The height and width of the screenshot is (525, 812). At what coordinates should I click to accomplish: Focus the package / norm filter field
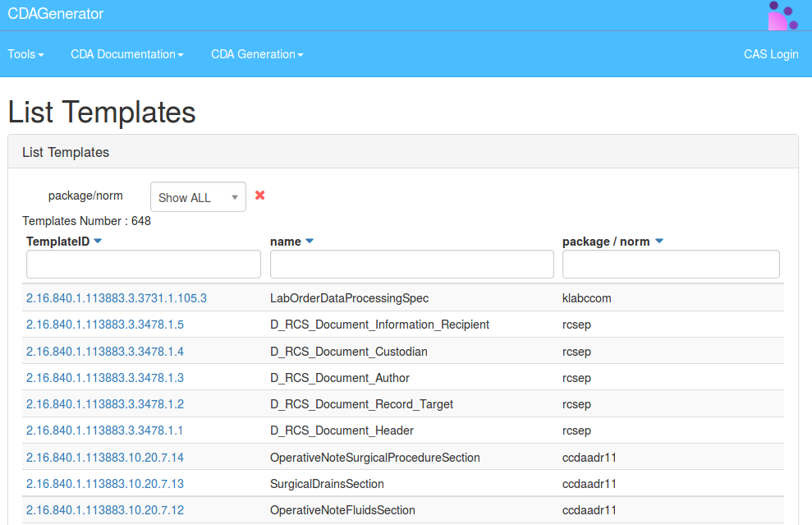tap(670, 265)
